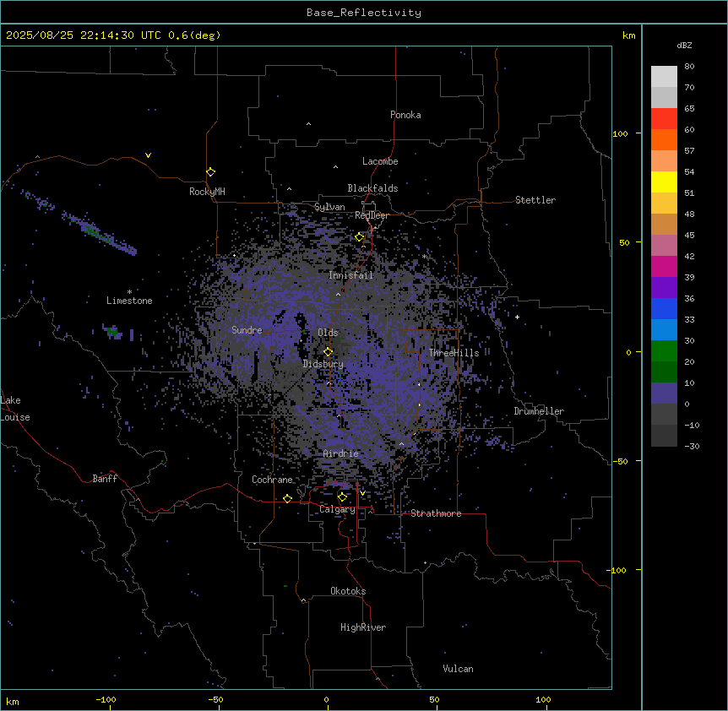This screenshot has width=728, height=711.
Task: Click the -30 value on dBZ scale
Action: coord(692,447)
